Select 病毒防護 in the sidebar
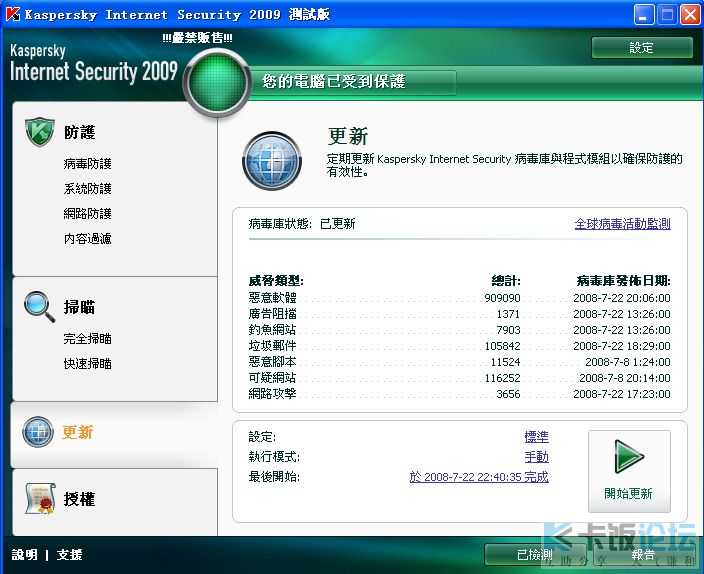Image resolution: width=704 pixels, height=574 pixels. 88,163
